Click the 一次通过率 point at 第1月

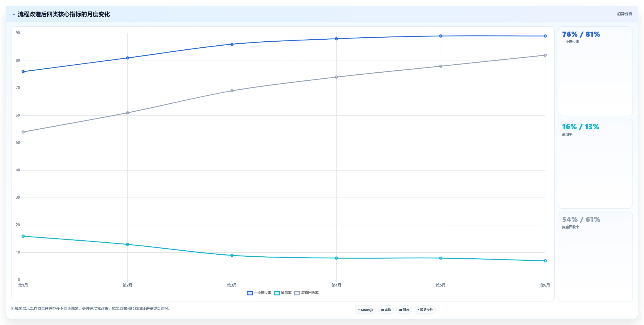(23, 72)
